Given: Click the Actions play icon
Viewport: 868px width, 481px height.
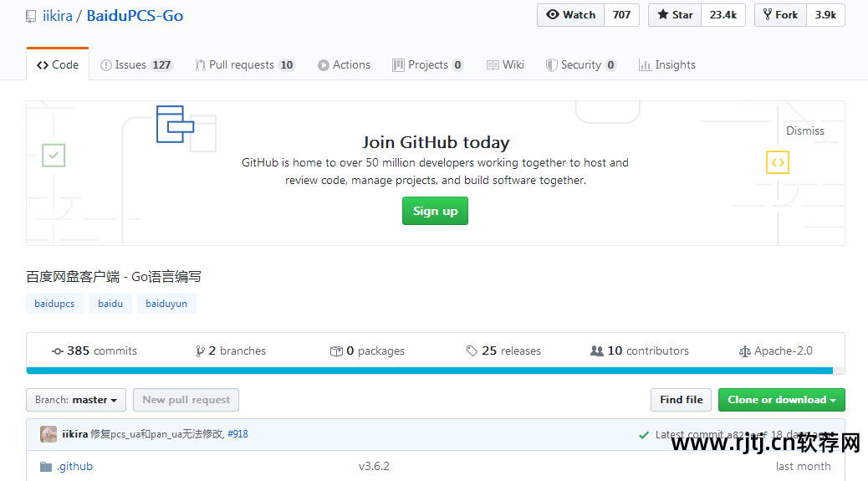Looking at the screenshot, I should coord(324,65).
